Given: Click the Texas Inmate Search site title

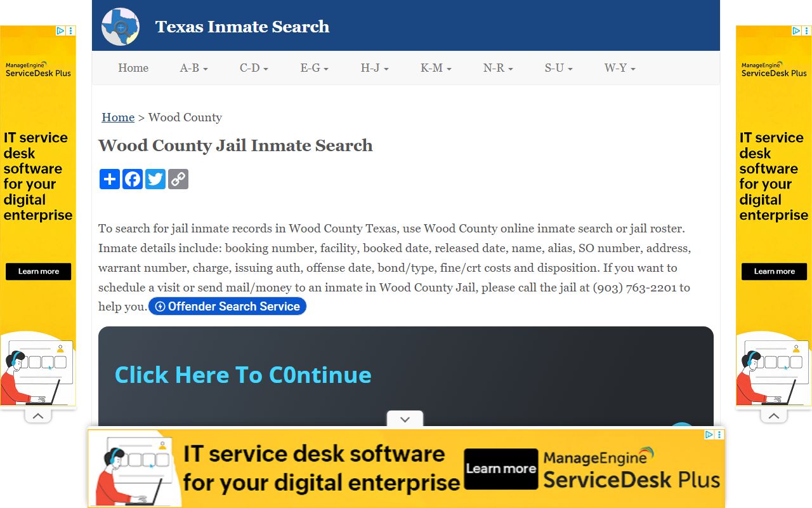Looking at the screenshot, I should [242, 27].
